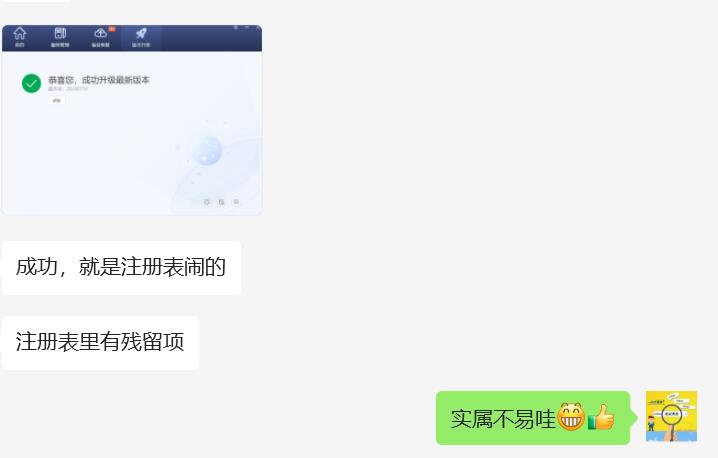The height and width of the screenshot is (458, 718).
Task: Click the grinning face emoji
Action: point(571,417)
